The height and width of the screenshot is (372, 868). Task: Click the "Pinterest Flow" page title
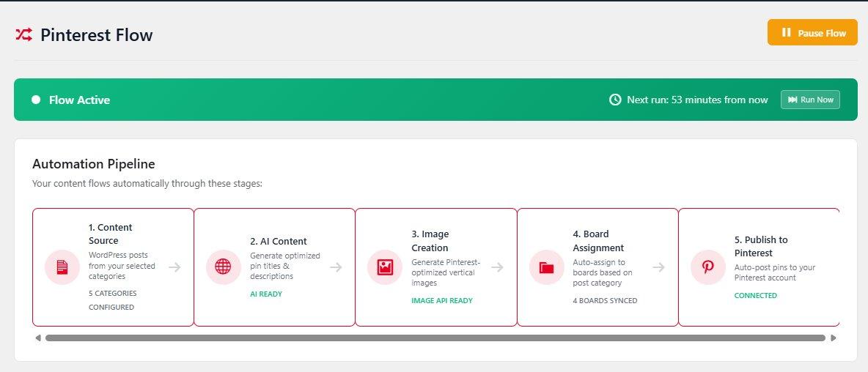coord(96,35)
